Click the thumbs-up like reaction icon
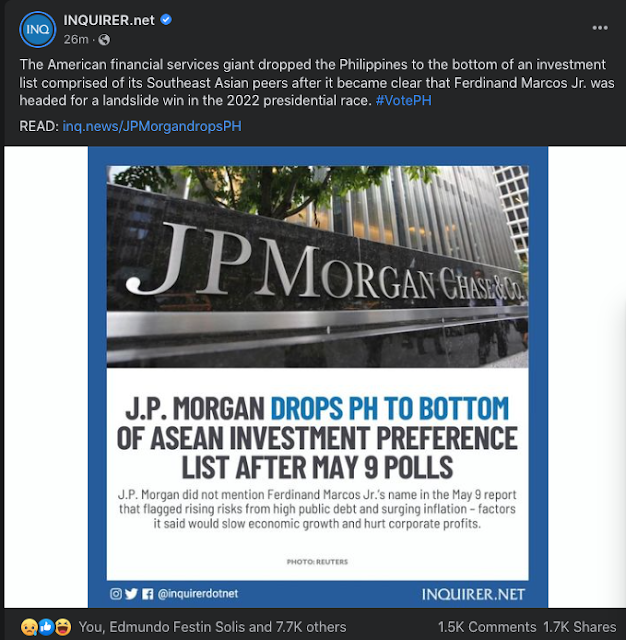 [x=46, y=627]
